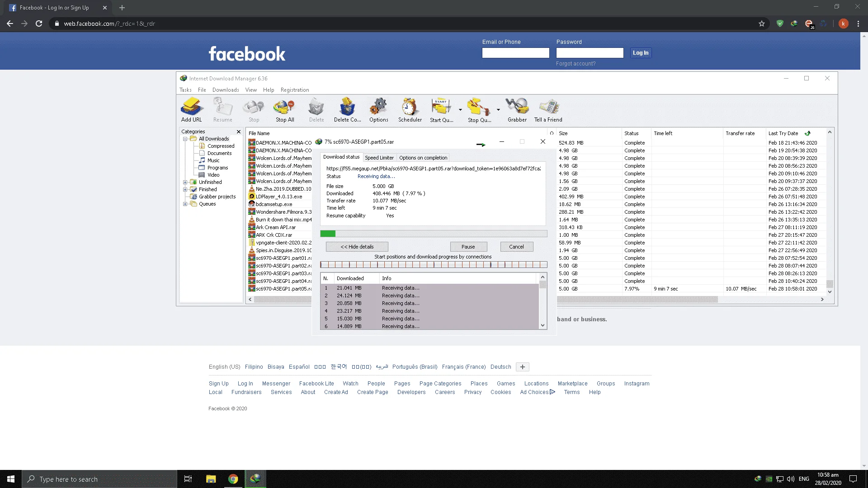Click the Facebook Password field

[x=590, y=53]
